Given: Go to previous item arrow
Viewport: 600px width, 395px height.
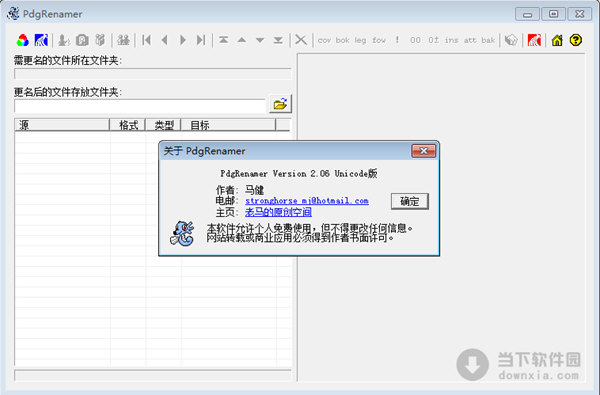Looking at the screenshot, I should click(x=165, y=40).
